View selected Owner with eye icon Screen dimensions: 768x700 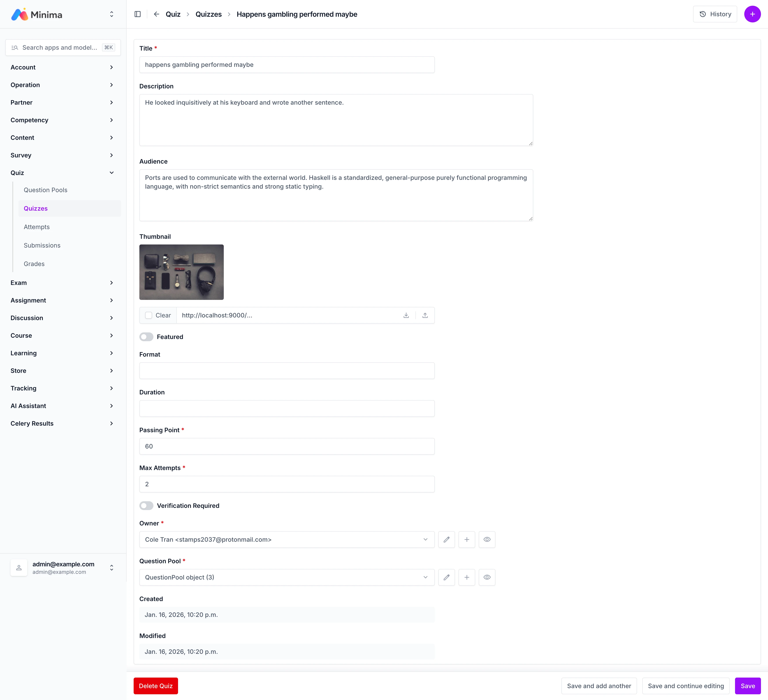(x=487, y=539)
